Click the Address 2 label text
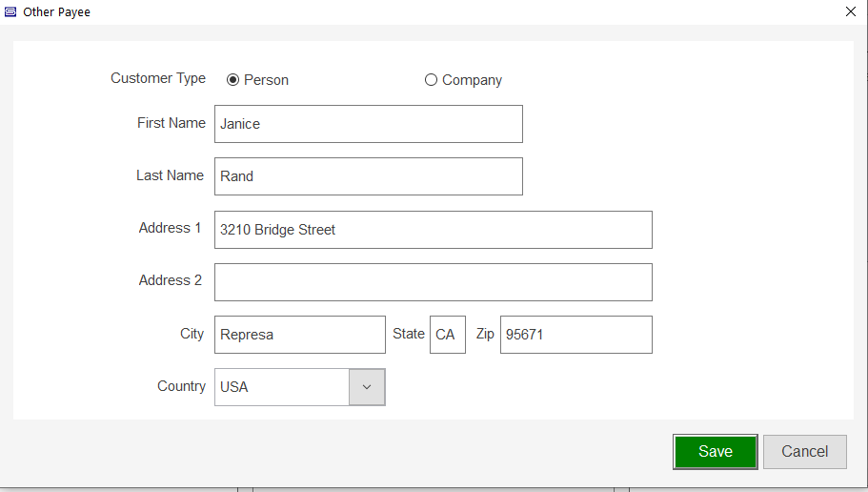Image resolution: width=868 pixels, height=492 pixels. (x=170, y=280)
